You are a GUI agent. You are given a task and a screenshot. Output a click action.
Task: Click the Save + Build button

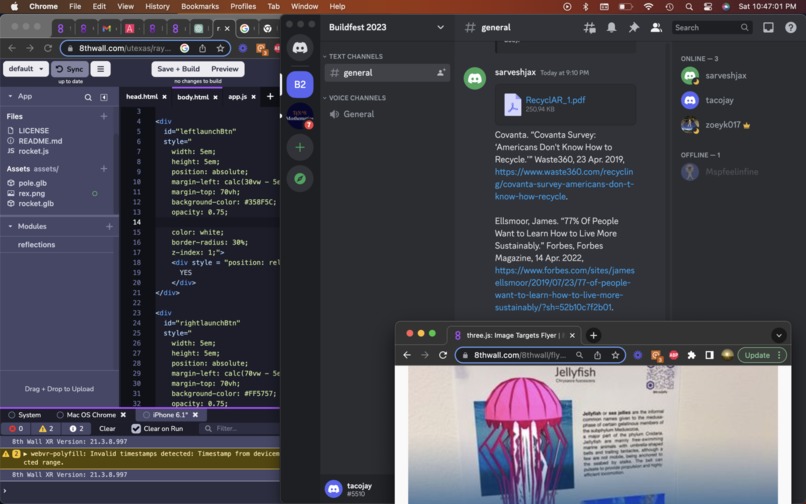tap(178, 69)
